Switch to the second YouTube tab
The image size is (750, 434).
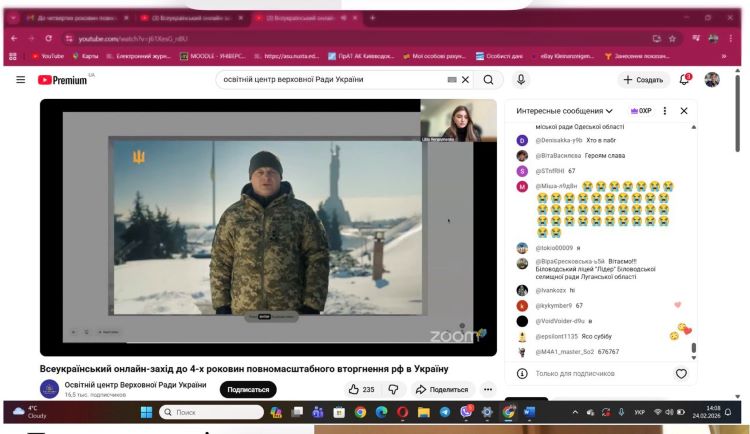click(x=191, y=18)
